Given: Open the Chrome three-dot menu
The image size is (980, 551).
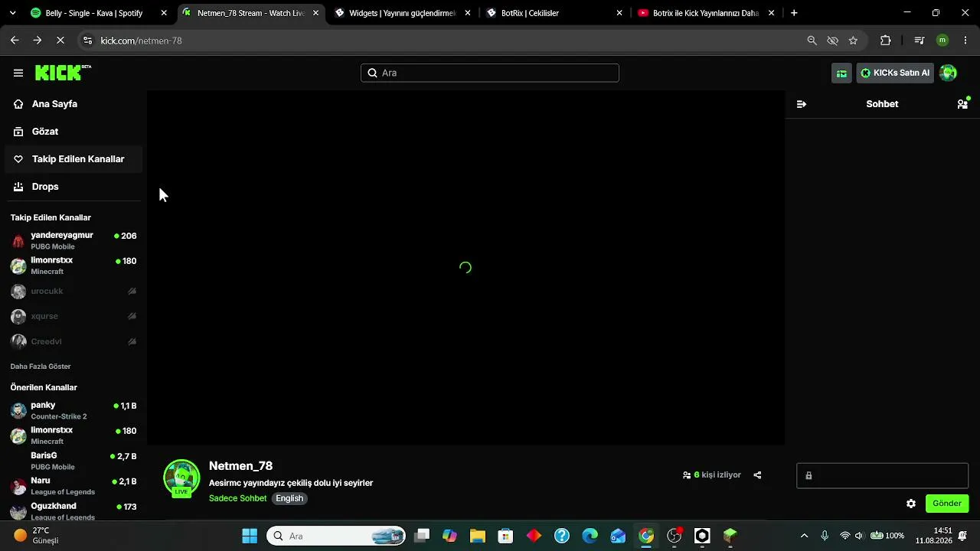Looking at the screenshot, I should point(965,41).
